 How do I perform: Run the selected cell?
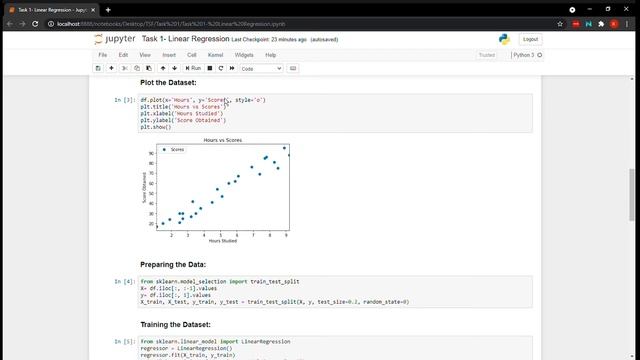193,69
